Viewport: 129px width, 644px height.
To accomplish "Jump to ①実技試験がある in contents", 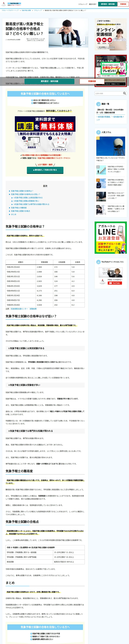I will click(x=28, y=197).
